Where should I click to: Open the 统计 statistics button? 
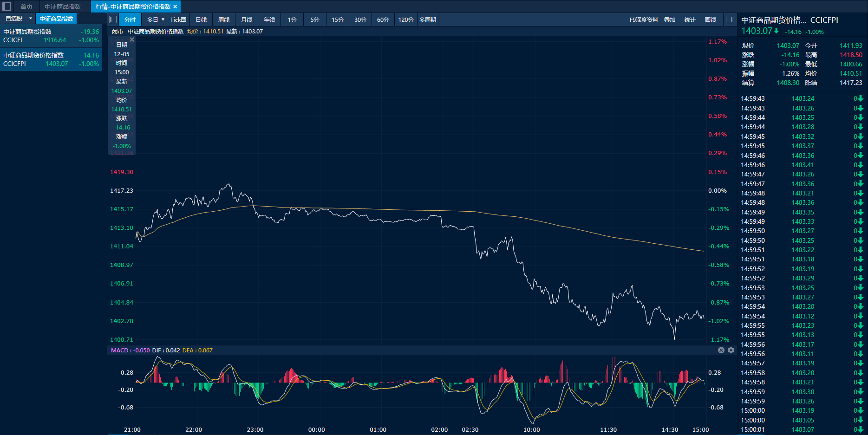point(690,19)
